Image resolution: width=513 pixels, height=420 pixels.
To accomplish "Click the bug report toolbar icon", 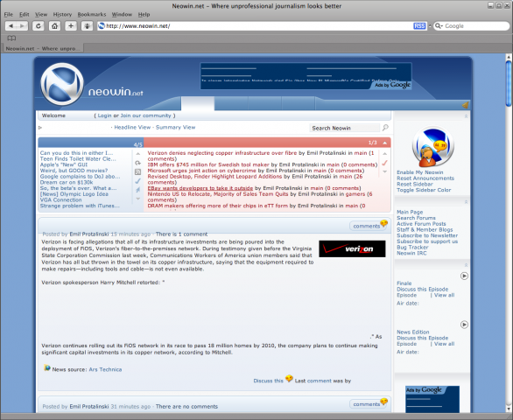I will pyautogui.click(x=87, y=26).
